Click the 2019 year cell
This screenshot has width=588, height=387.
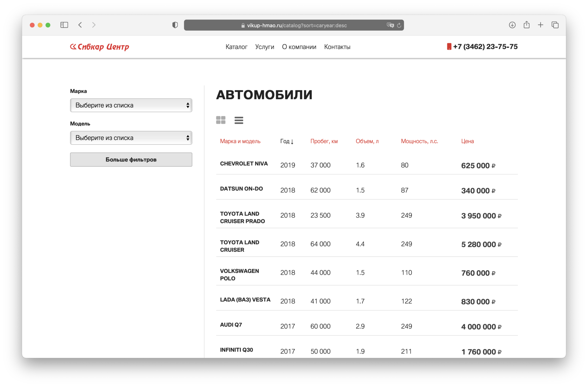[x=288, y=165]
